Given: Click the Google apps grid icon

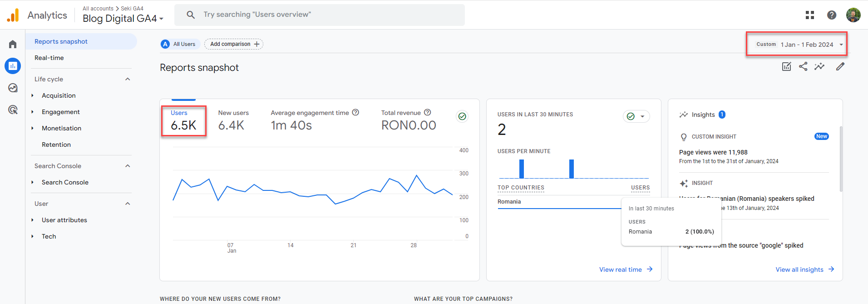Looking at the screenshot, I should point(809,15).
